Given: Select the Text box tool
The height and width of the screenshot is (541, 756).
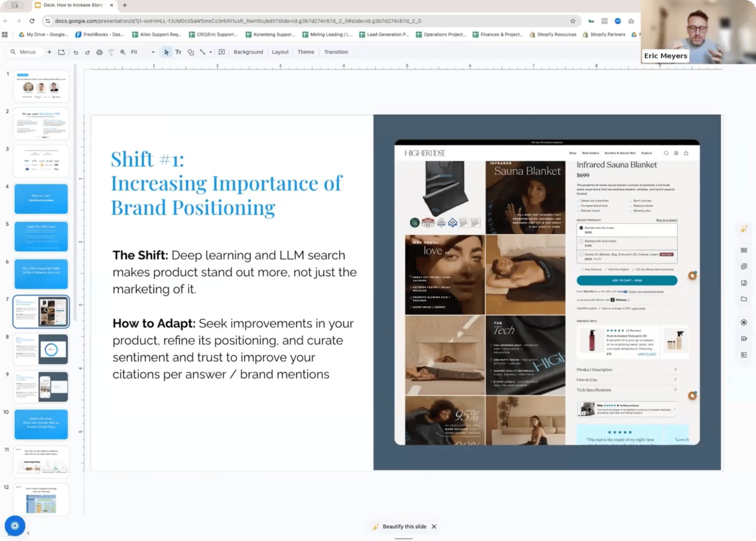Looking at the screenshot, I should (178, 52).
